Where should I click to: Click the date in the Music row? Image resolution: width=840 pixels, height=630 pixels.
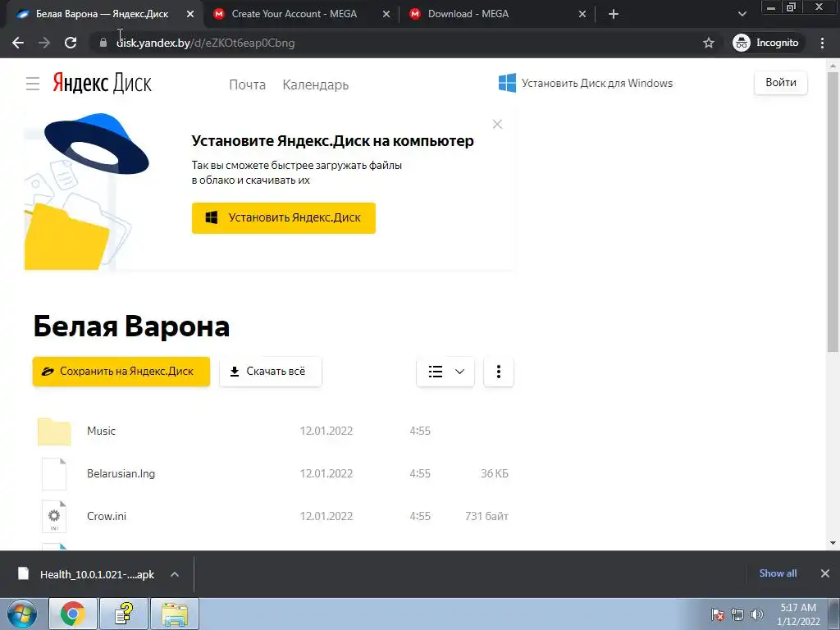[326, 431]
